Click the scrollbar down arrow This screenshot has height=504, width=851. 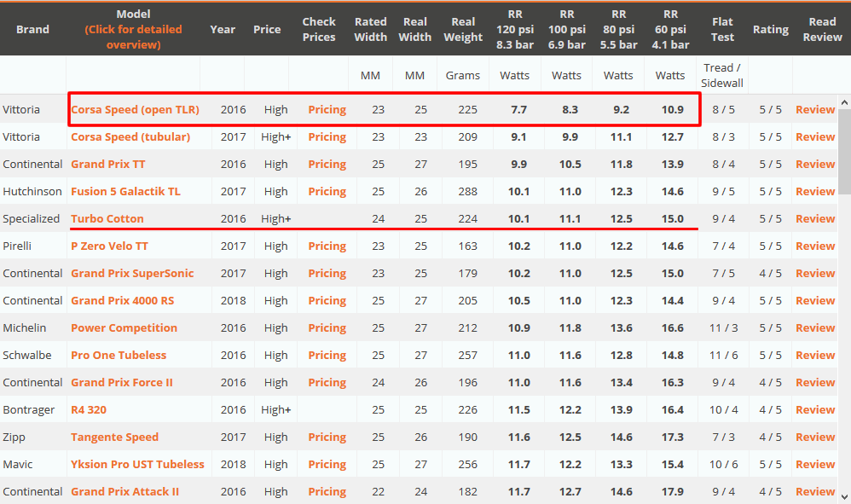coord(844,496)
